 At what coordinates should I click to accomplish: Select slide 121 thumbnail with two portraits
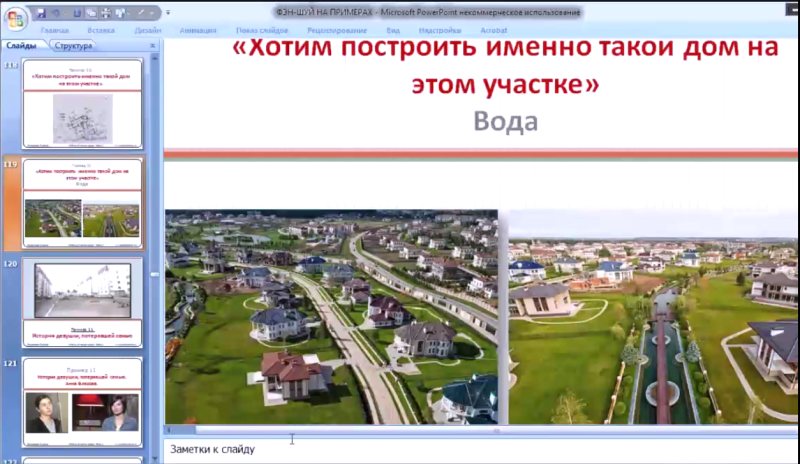click(82, 402)
